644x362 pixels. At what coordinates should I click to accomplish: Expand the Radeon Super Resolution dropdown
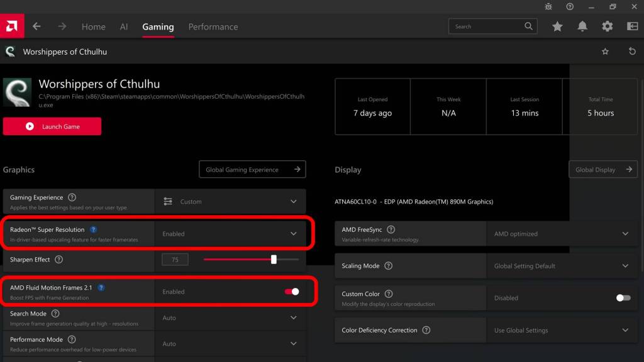pos(293,234)
